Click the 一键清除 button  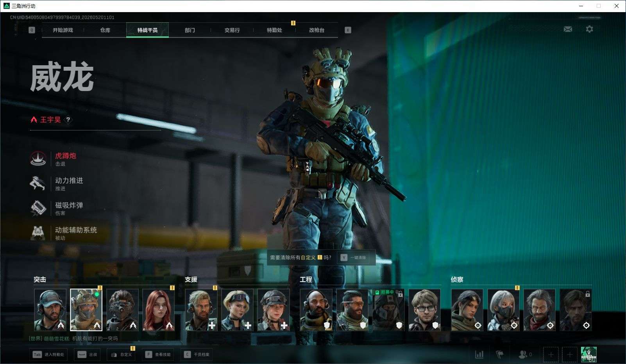354,258
